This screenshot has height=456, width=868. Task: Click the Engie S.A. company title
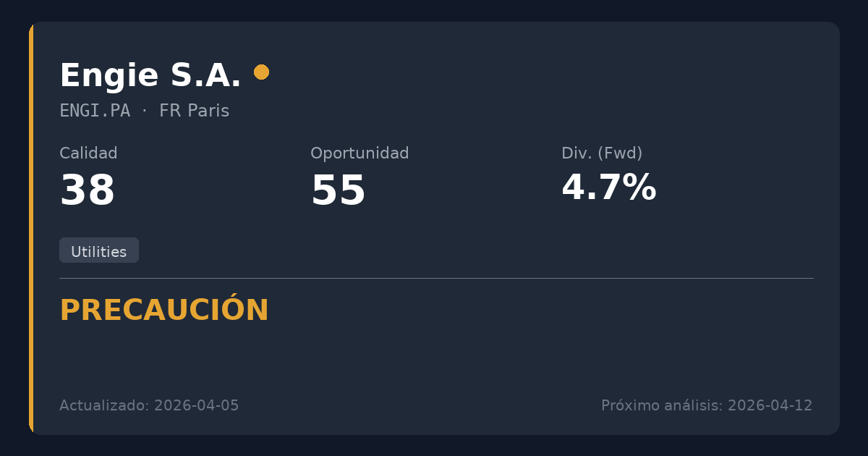coord(150,76)
